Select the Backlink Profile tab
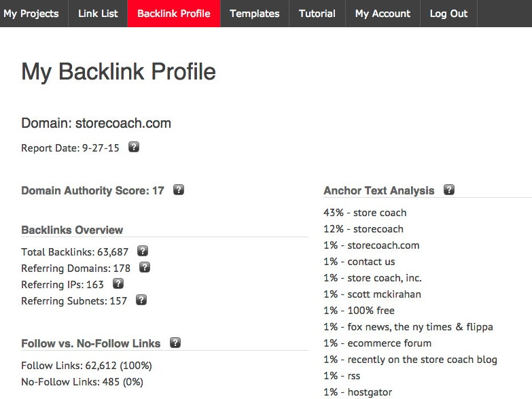This screenshot has height=399, width=532. (x=174, y=14)
